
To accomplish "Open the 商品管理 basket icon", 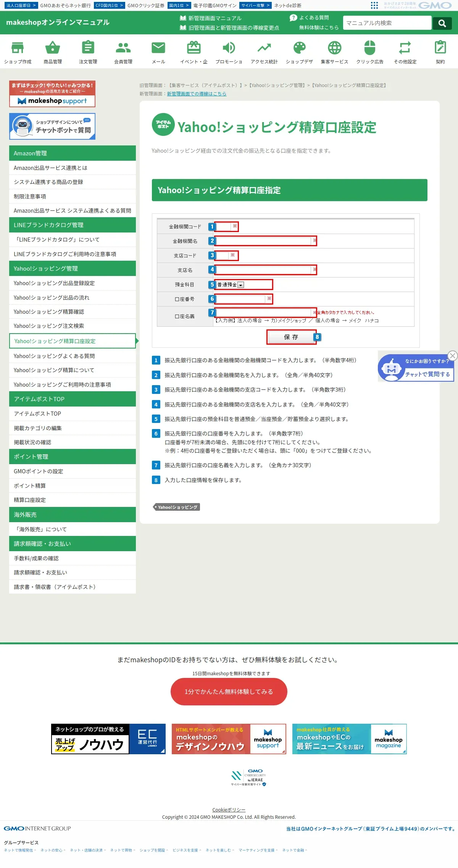I will tap(53, 48).
